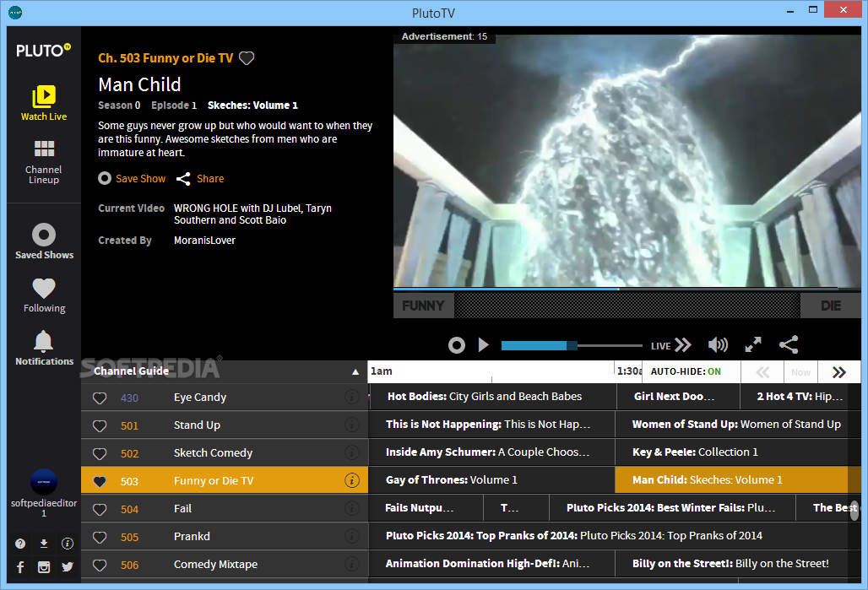
Task: Open This is Not Happening program
Action: tap(491, 424)
